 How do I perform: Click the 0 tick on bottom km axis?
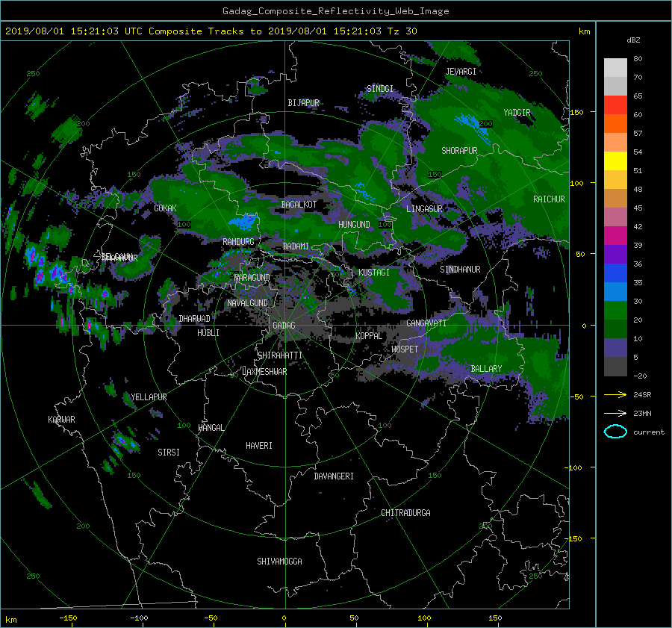coord(284,618)
